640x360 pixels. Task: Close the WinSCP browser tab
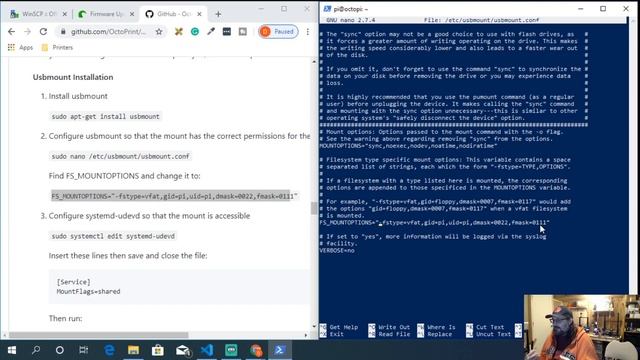pos(64,14)
